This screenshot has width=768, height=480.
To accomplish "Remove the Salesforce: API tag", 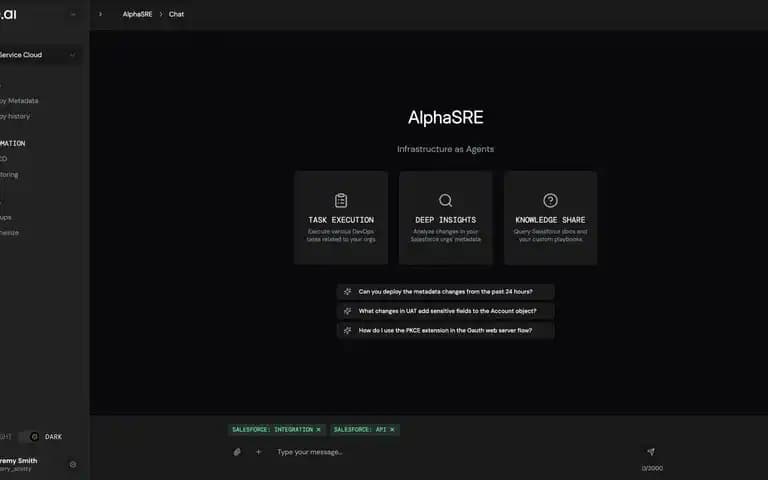I will (392, 430).
